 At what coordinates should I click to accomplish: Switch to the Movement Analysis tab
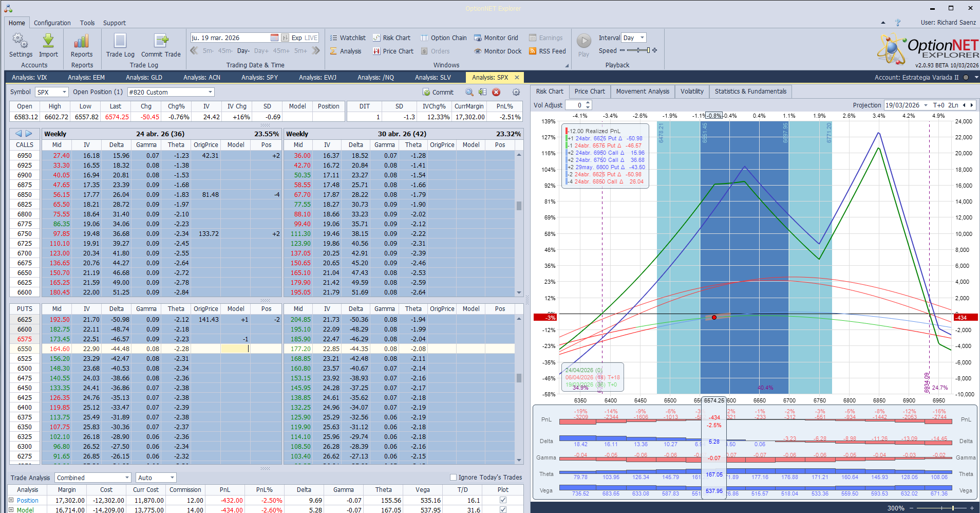[643, 91]
